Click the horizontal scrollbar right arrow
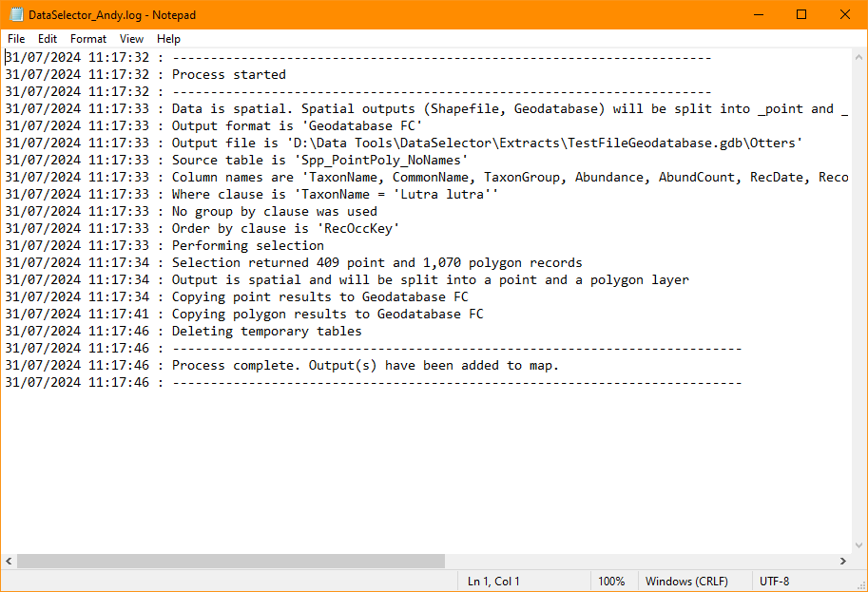This screenshot has height=592, width=868. 843,561
